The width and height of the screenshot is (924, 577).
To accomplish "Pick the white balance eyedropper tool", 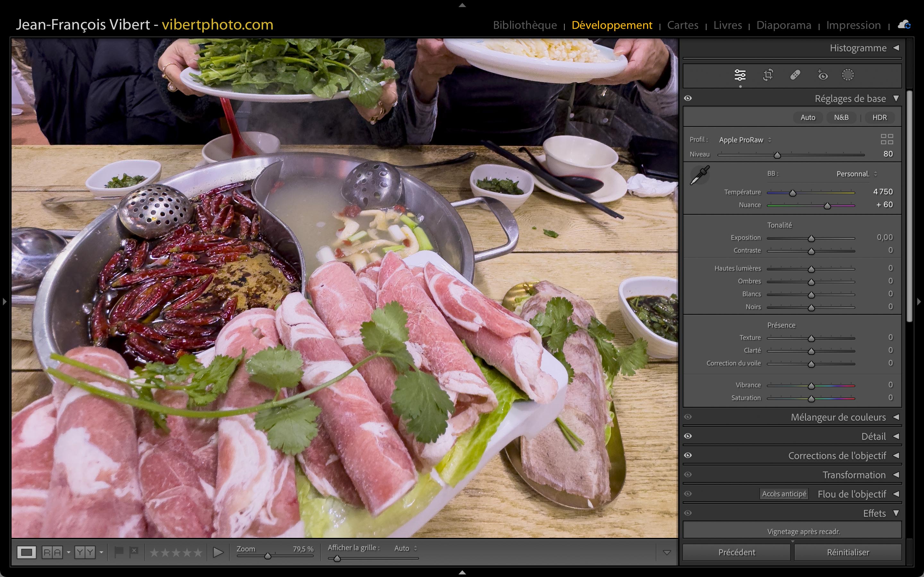I will point(699,175).
